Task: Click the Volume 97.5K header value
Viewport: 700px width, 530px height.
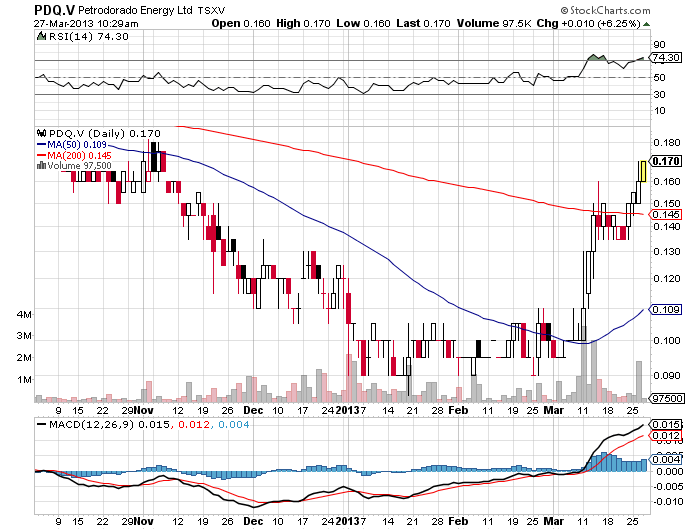Action: click(494, 24)
